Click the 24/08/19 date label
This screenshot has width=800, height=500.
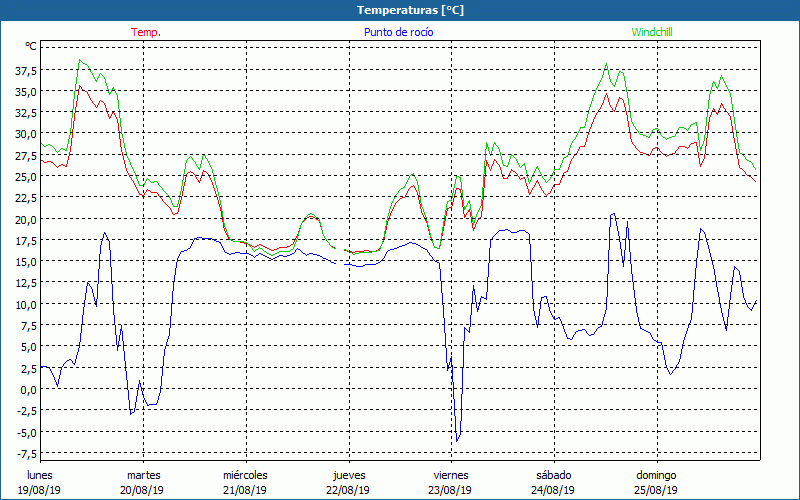click(553, 490)
